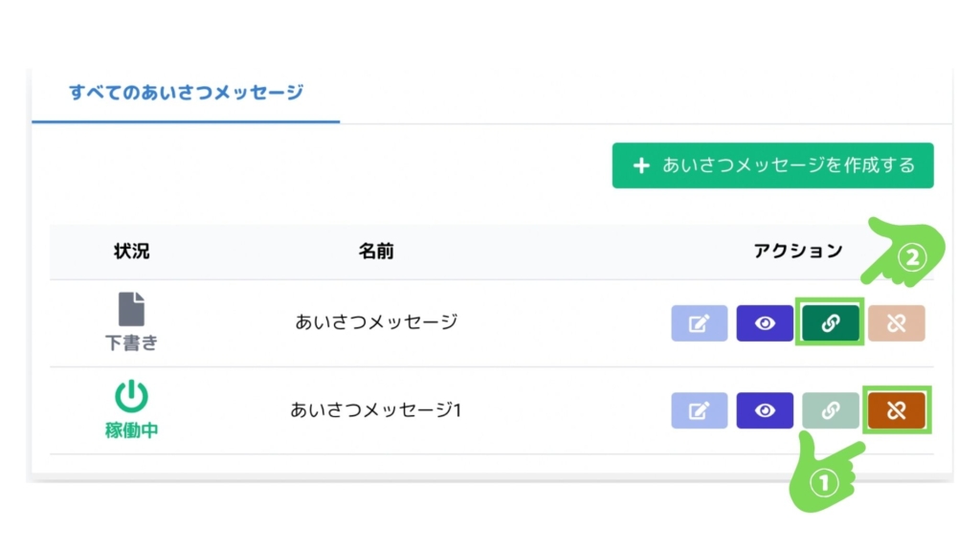
Task: Click the green power icon for 稼働中
Action: [x=132, y=397]
